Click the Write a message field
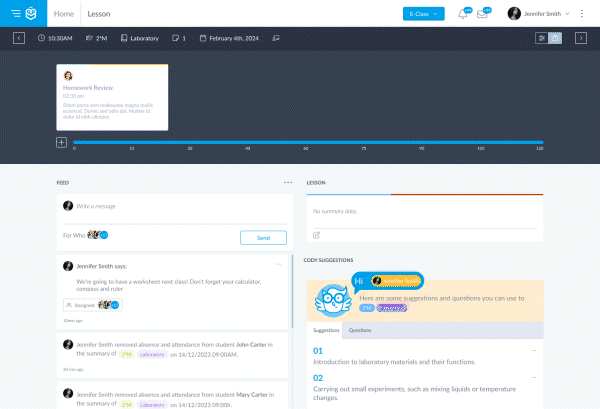 tap(175, 206)
